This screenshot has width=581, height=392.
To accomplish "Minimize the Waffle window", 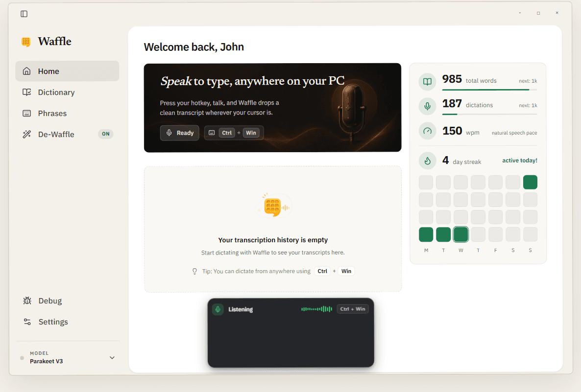I will pyautogui.click(x=520, y=13).
